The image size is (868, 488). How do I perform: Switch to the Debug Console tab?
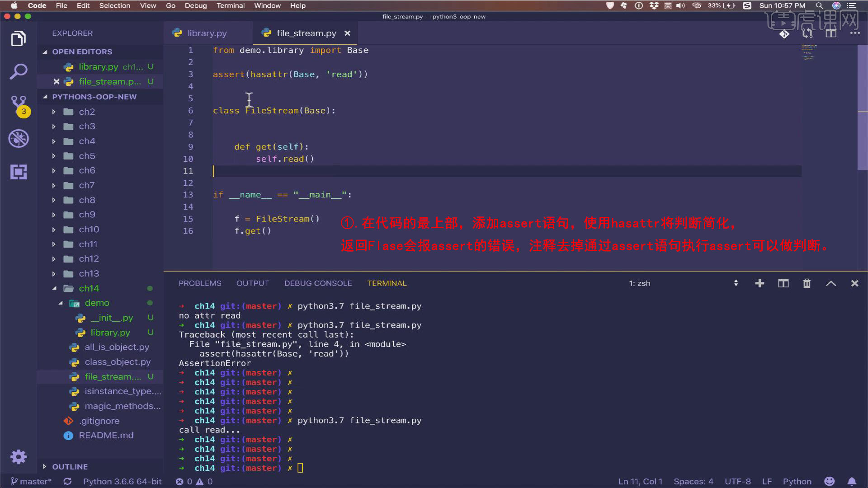pos(318,283)
